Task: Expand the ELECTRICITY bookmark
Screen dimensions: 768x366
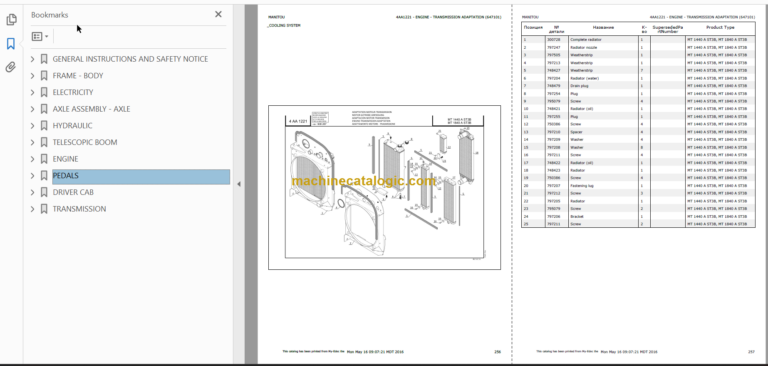Action: coord(33,93)
